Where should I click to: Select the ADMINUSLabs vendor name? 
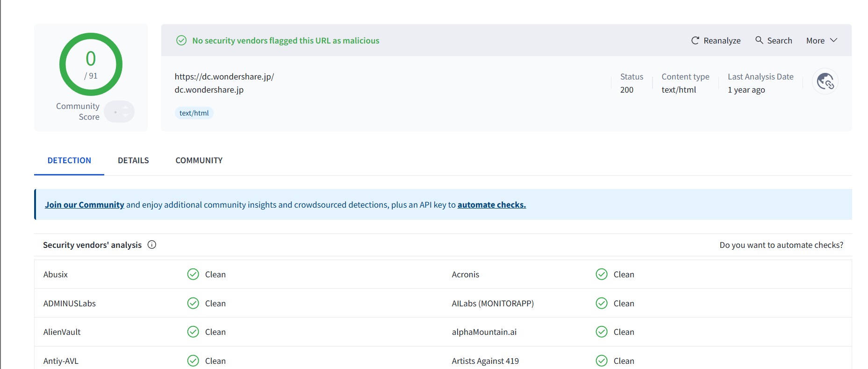[x=70, y=304]
